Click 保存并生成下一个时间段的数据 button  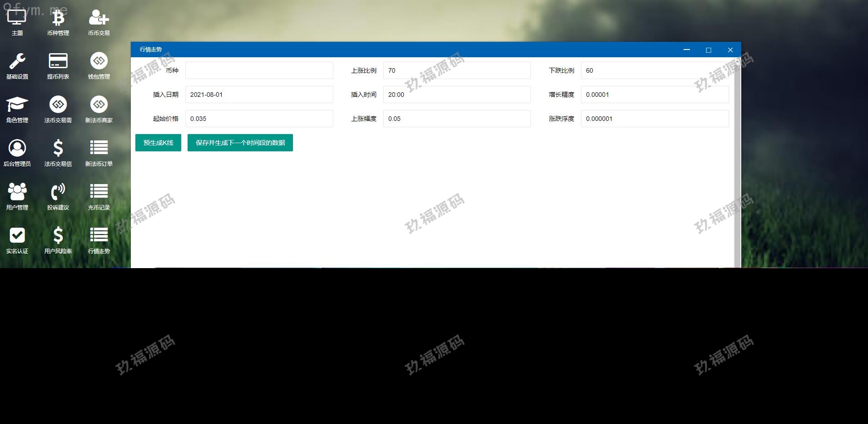tap(240, 143)
